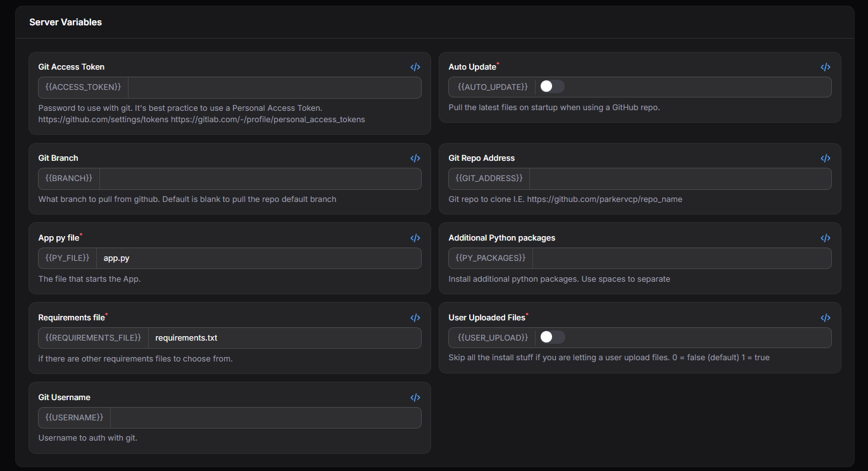The height and width of the screenshot is (471, 868).
Task: Select the App py file field with app.py
Action: tap(258, 258)
